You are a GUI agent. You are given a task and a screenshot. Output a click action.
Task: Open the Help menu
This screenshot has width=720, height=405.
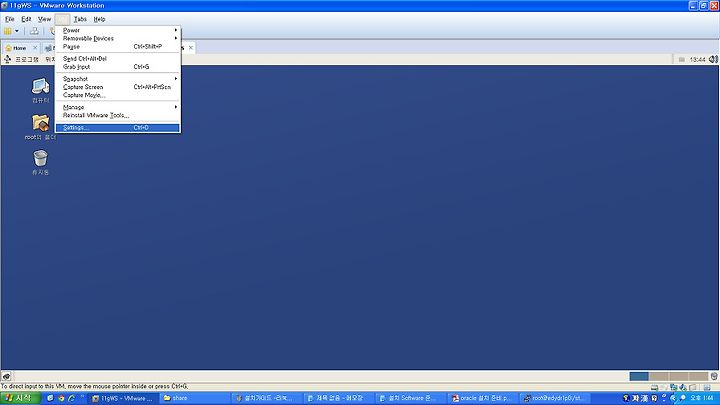point(99,19)
